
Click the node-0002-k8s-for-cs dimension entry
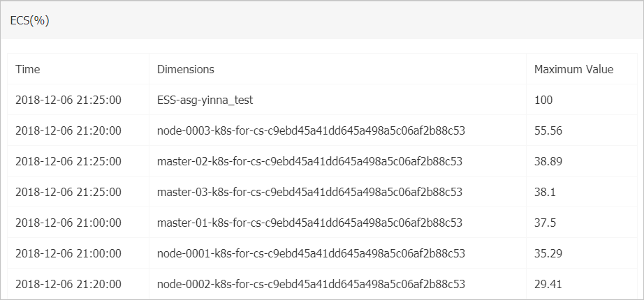[x=311, y=284]
